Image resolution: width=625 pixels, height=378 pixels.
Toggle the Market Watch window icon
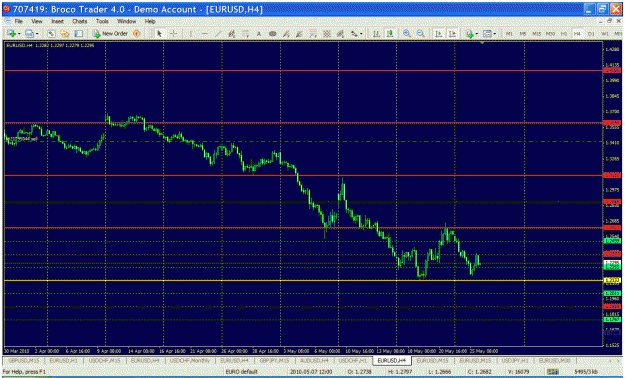point(51,34)
